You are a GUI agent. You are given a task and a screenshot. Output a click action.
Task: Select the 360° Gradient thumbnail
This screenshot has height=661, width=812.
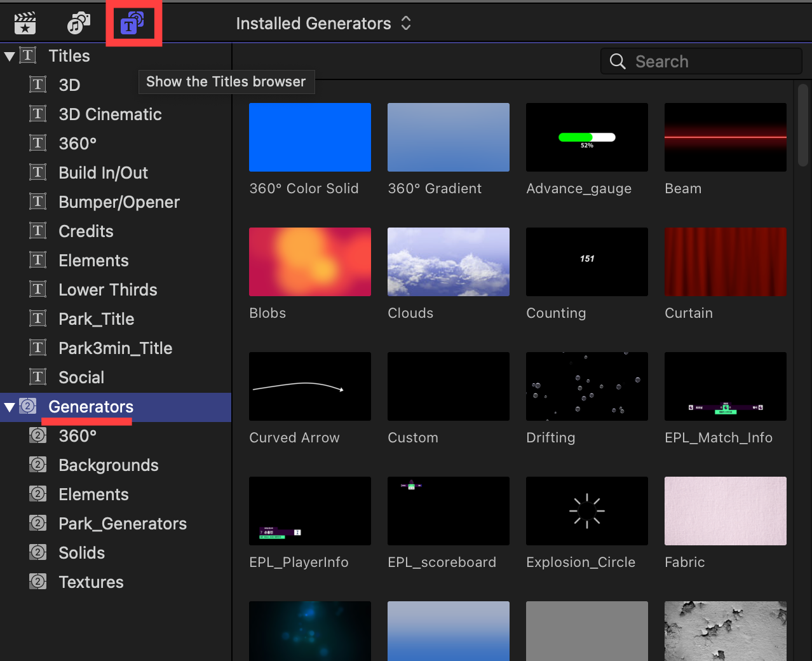click(x=449, y=137)
